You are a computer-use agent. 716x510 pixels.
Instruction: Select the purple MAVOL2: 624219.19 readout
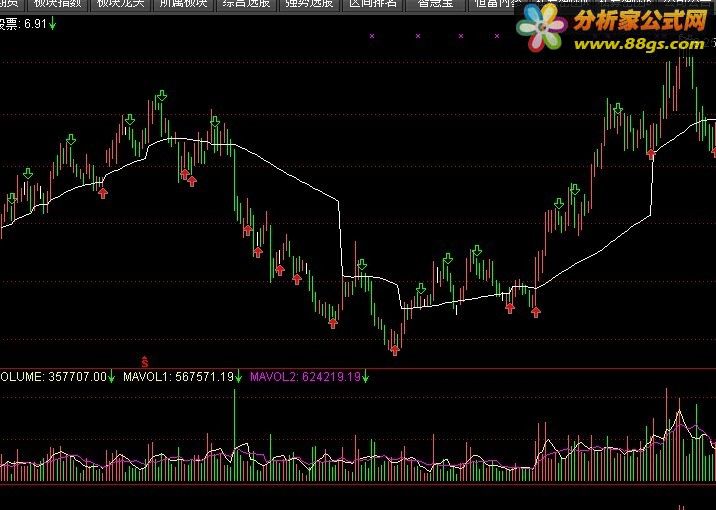305,377
